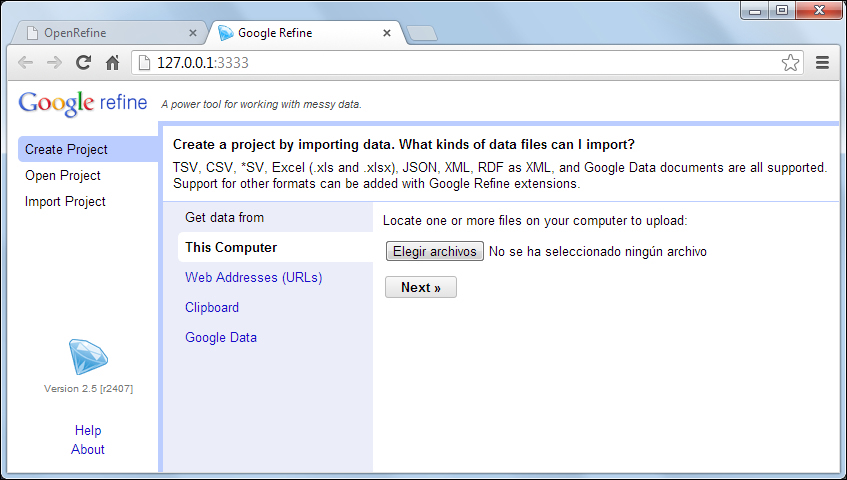The image size is (847, 480).
Task: Select Clipboard as data source
Action: click(212, 307)
